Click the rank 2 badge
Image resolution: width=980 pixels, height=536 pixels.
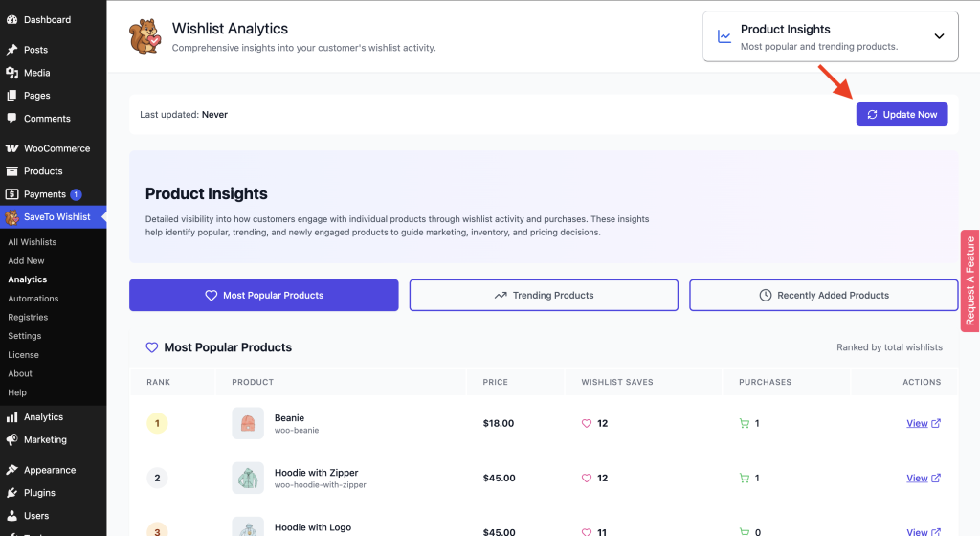pos(157,479)
